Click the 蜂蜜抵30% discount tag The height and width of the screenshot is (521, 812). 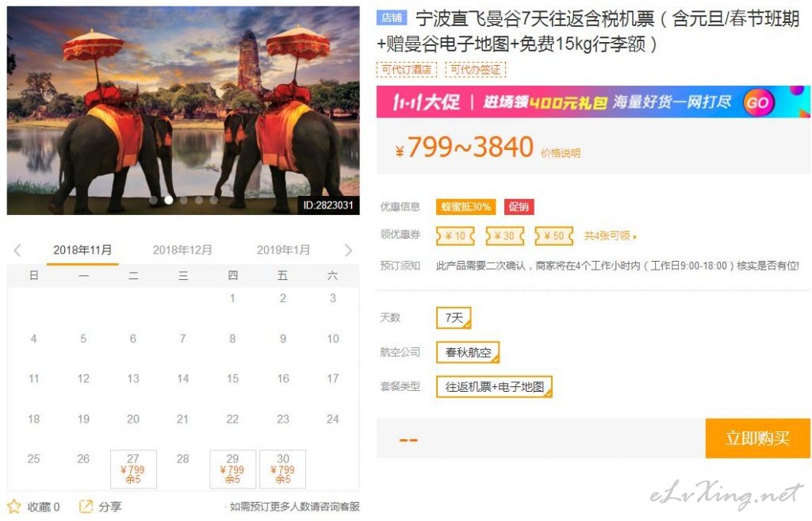point(465,207)
